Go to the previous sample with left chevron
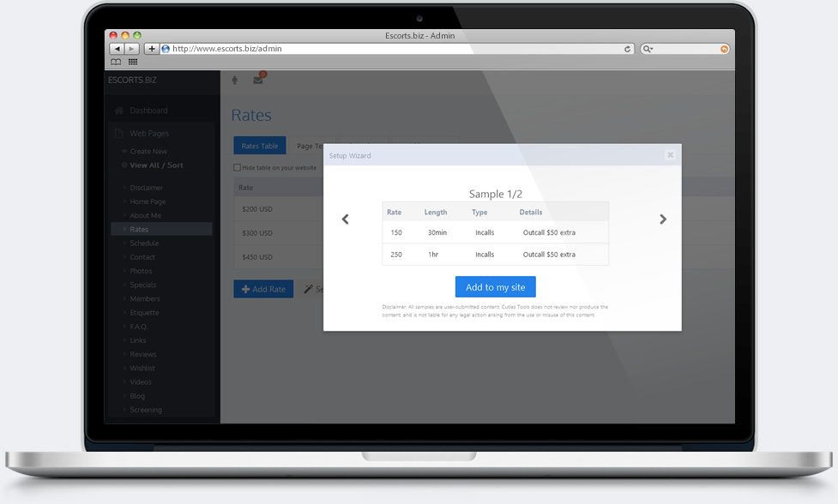Image resolution: width=838 pixels, height=504 pixels. [346, 219]
